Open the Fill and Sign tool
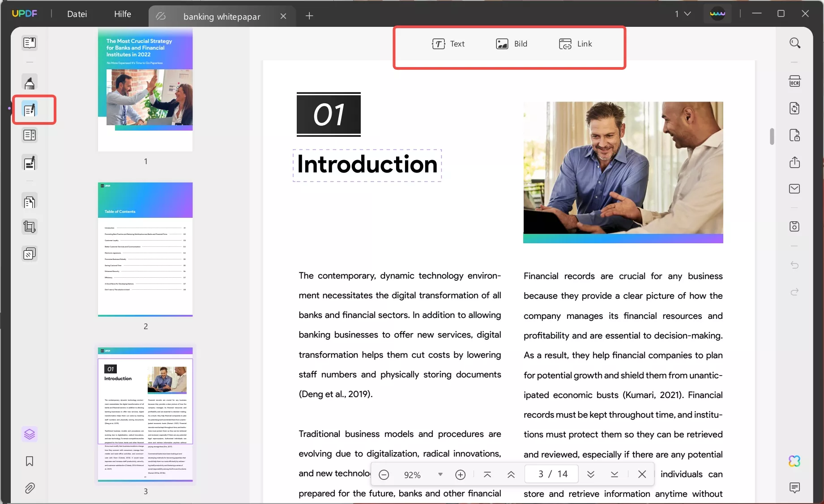 coord(30,163)
